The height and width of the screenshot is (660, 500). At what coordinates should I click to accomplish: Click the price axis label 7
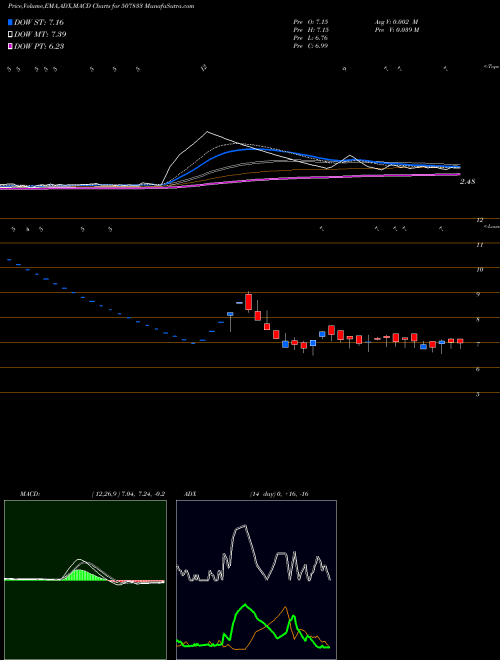478,345
